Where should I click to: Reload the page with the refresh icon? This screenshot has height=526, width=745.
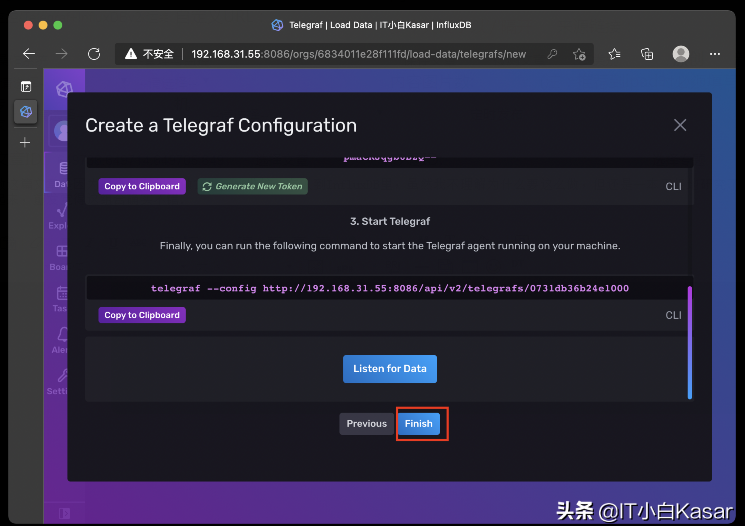click(x=94, y=54)
